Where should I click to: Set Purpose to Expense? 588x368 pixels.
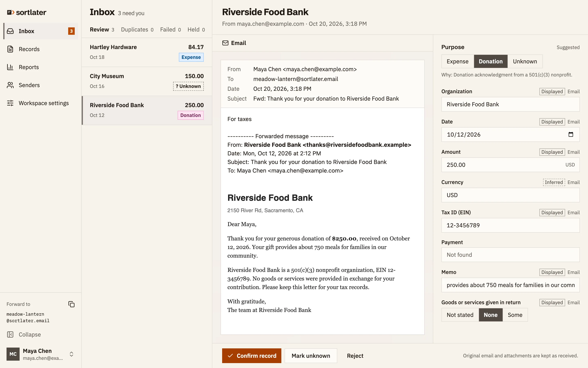pyautogui.click(x=458, y=61)
